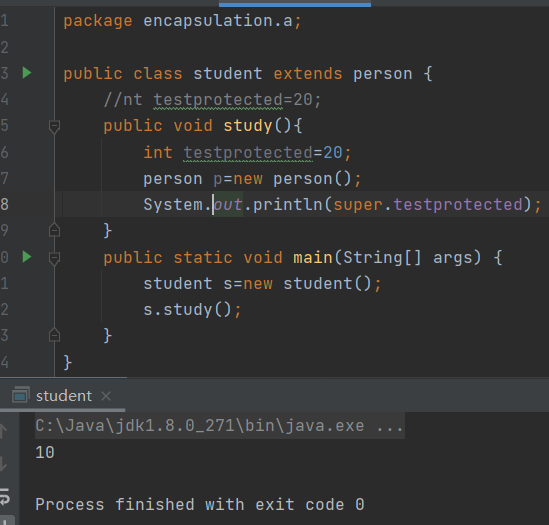Click the console up arrow icon

(3, 431)
